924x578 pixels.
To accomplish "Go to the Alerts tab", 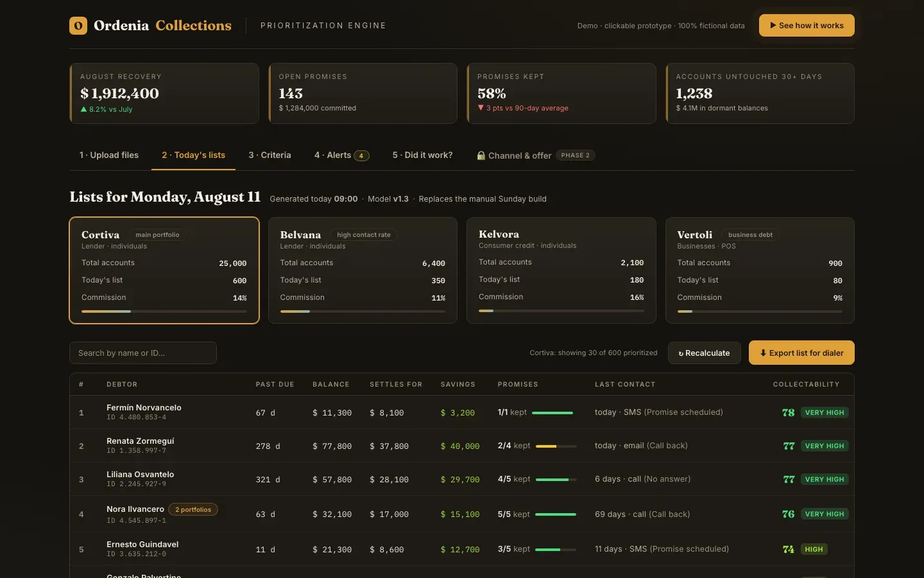I will (x=341, y=155).
